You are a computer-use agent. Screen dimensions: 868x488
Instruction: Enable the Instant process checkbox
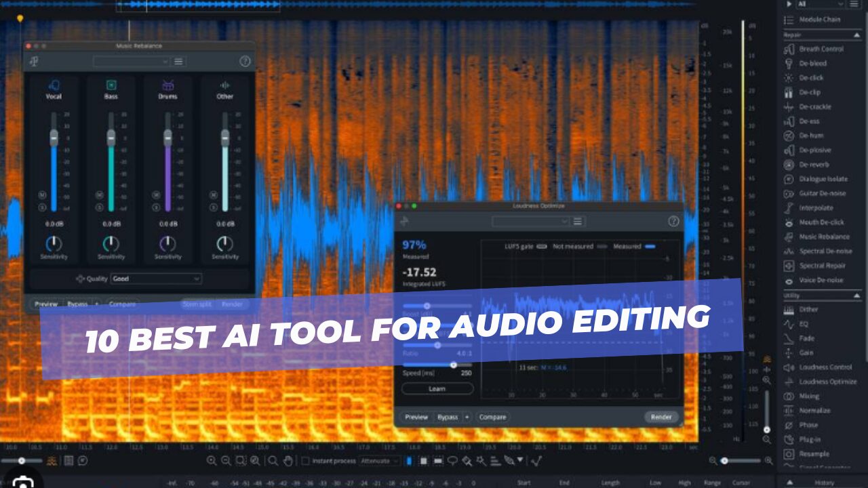tap(305, 461)
